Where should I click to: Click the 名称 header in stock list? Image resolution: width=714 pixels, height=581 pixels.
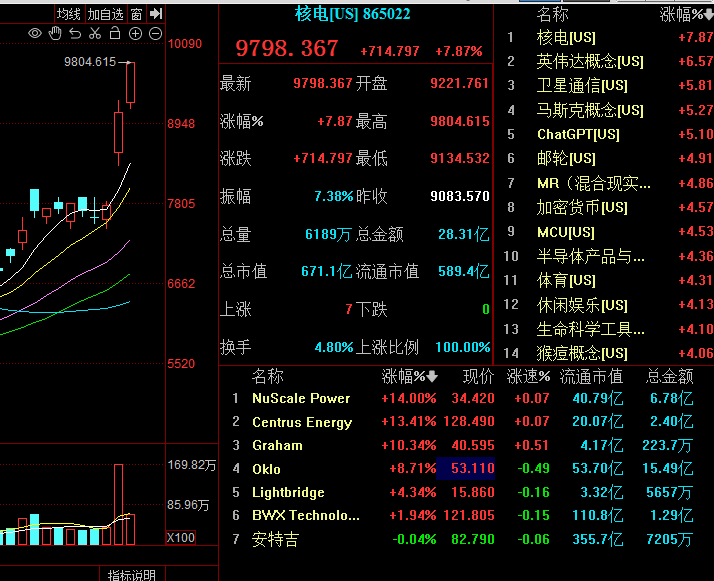coord(268,376)
